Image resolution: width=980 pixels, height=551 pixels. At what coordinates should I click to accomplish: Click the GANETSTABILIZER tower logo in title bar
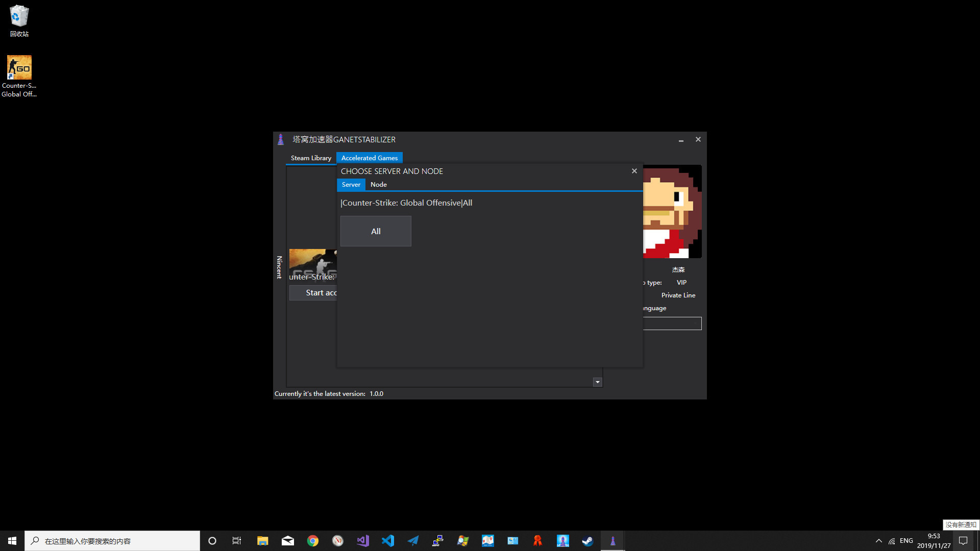(281, 139)
